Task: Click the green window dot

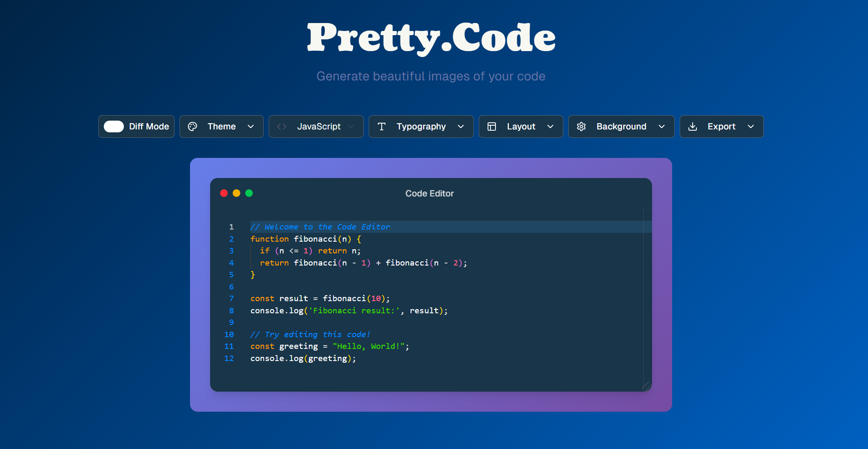Action: click(249, 193)
